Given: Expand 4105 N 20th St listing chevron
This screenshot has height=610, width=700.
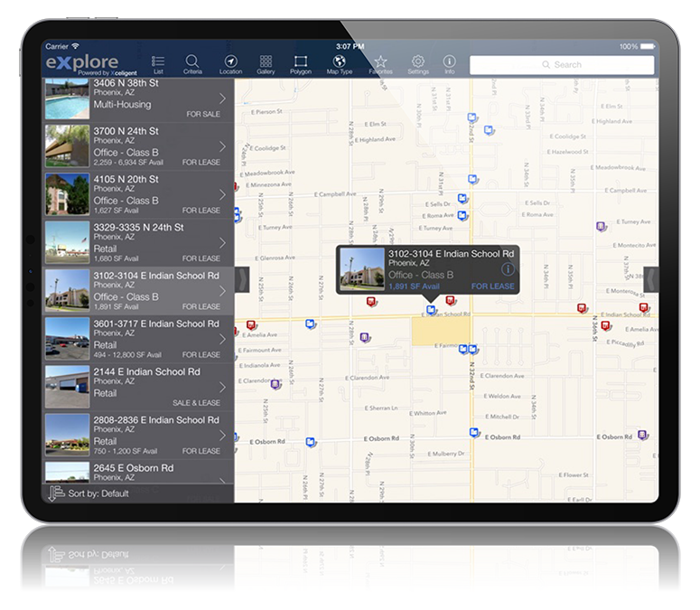Looking at the screenshot, I should tap(222, 193).
